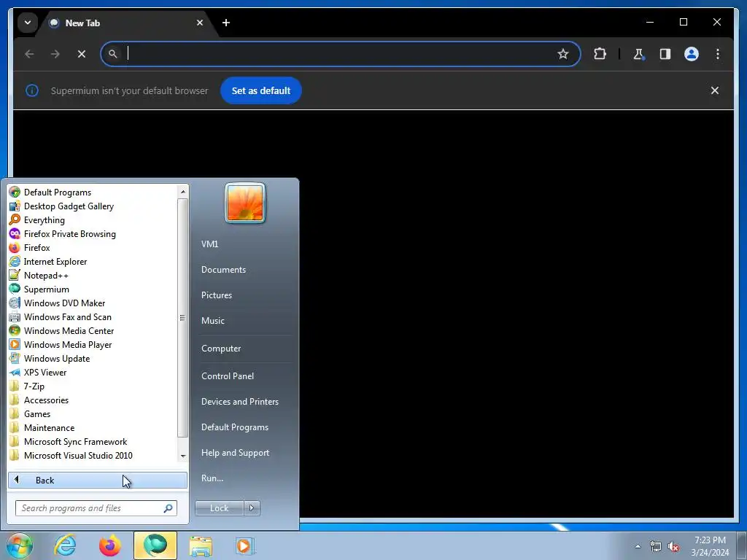This screenshot has height=560, width=747.
Task: Go Back to the main Start menu
Action: (98, 480)
